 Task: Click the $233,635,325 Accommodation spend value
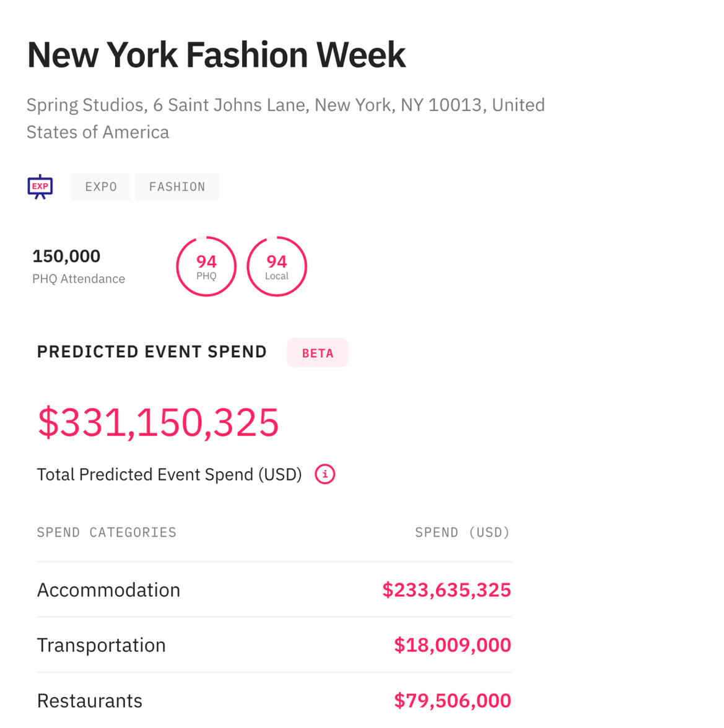(447, 589)
